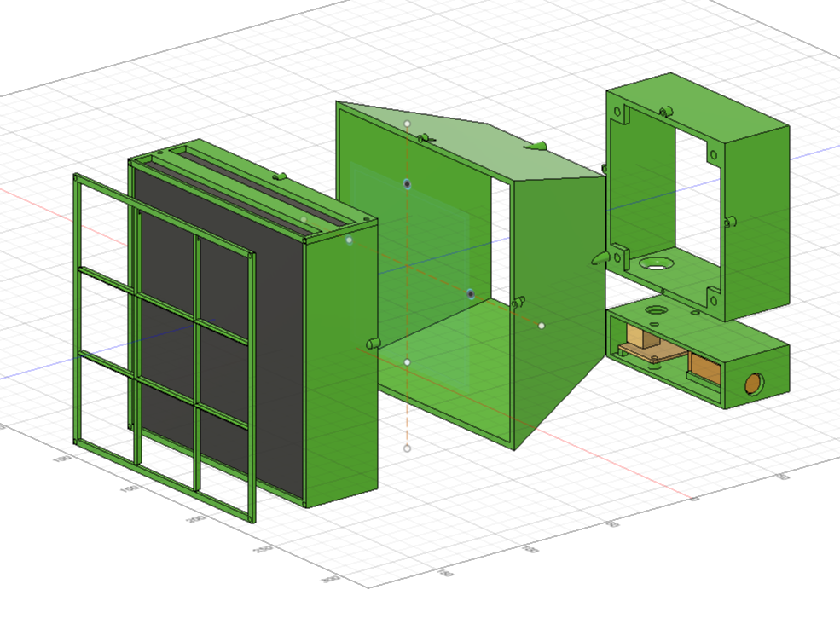Click the tan circuit board inside the enclosure
The image size is (840, 630).
click(652, 353)
